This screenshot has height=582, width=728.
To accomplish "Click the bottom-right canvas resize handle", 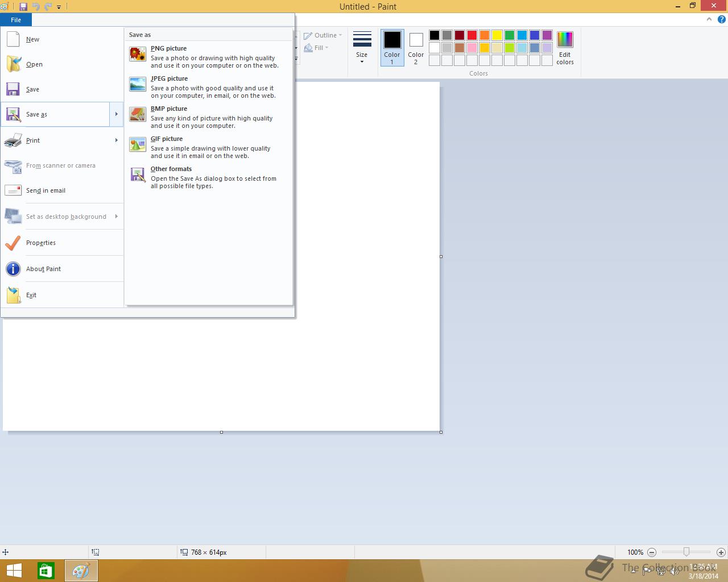I will click(441, 432).
